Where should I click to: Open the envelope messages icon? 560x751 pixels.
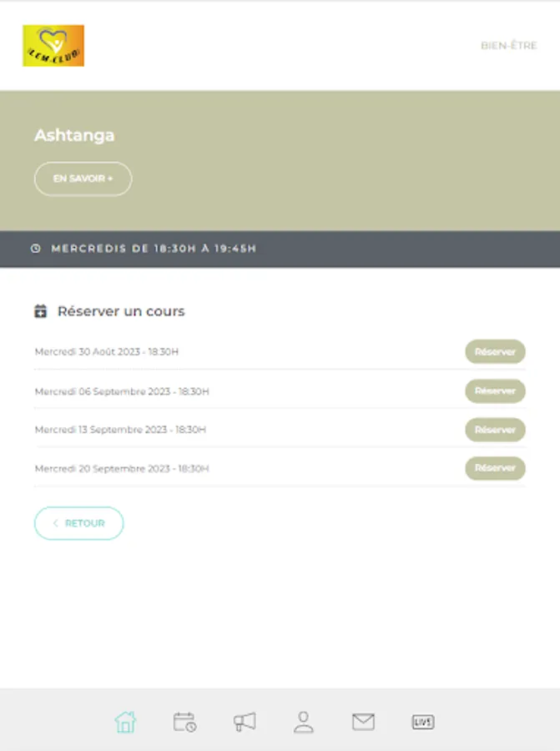pos(363,722)
